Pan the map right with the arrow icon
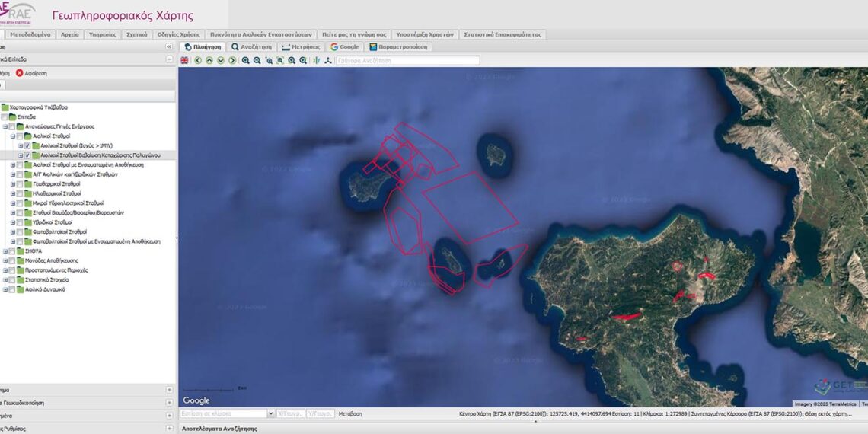 tap(232, 60)
